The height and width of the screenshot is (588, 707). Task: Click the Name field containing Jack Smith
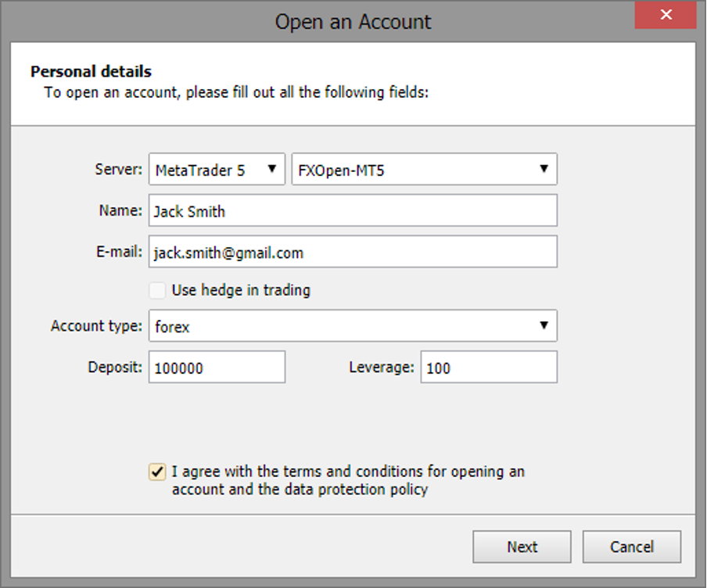353,211
